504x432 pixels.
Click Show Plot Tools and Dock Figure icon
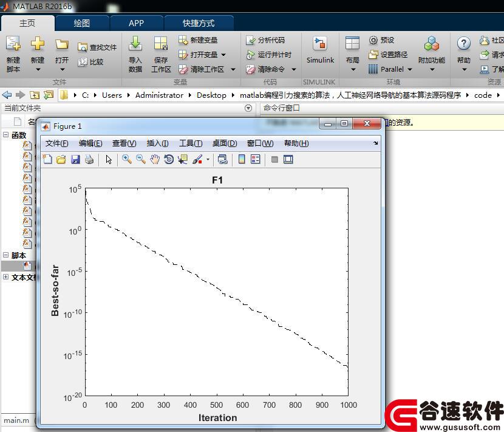pyautogui.click(x=288, y=159)
